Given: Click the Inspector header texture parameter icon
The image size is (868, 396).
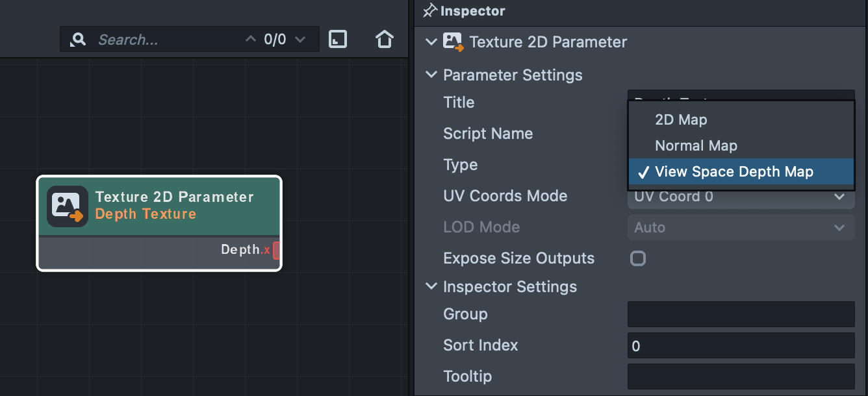Looking at the screenshot, I should click(x=453, y=42).
